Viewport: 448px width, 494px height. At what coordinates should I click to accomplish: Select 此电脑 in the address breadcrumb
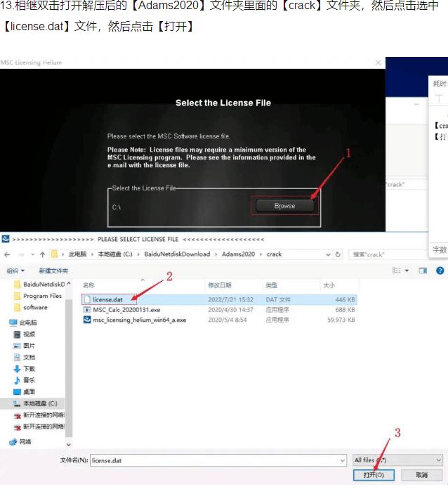point(77,254)
